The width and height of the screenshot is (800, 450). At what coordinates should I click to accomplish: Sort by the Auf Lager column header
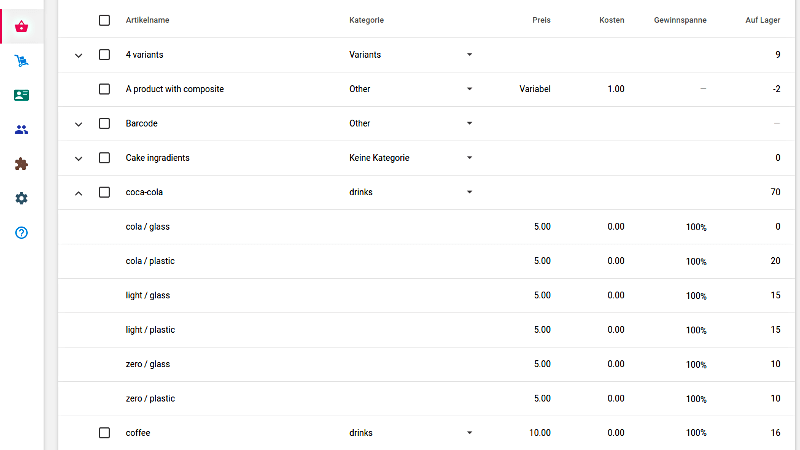[x=763, y=20]
